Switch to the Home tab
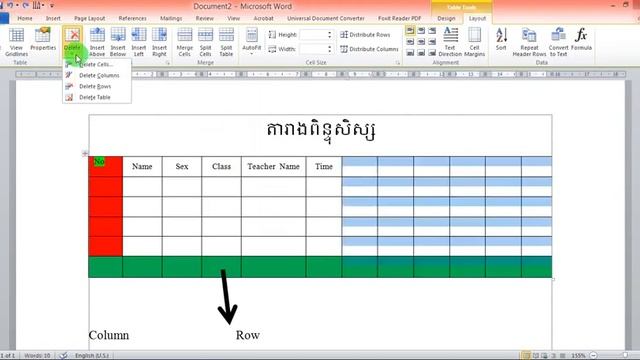This screenshot has height=360, width=640. pos(25,19)
